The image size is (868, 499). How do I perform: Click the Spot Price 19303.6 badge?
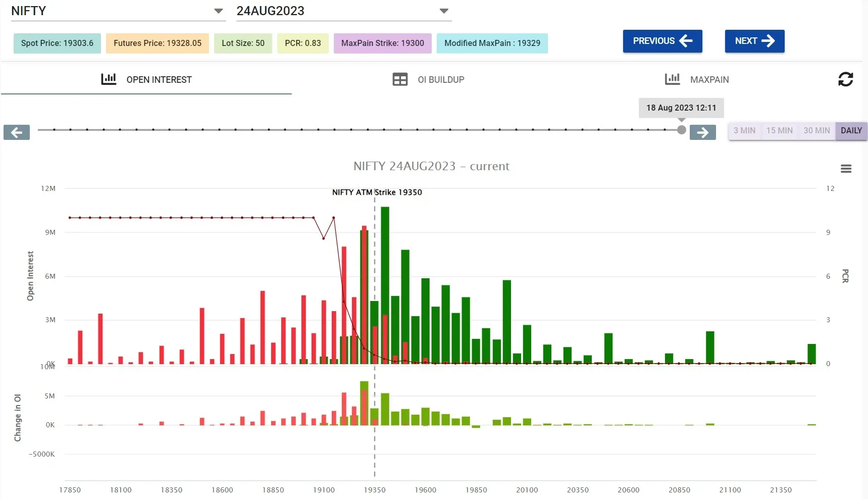click(57, 43)
